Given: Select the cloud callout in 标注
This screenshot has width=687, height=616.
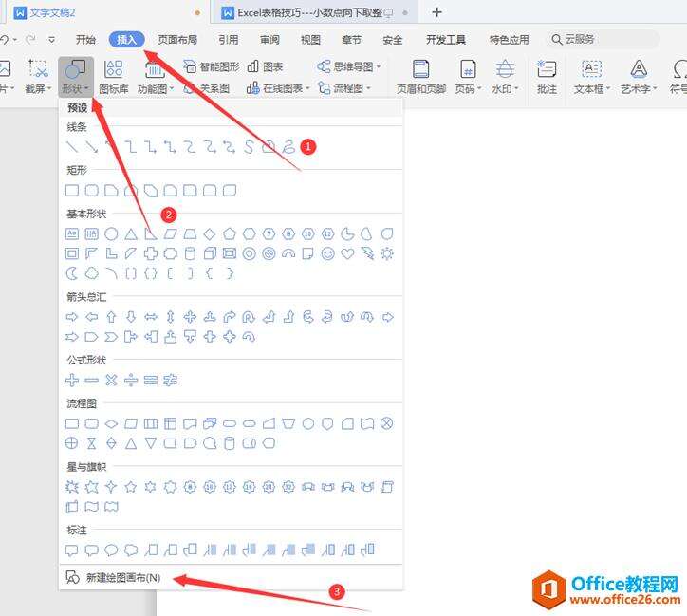Looking at the screenshot, I should point(131,551).
